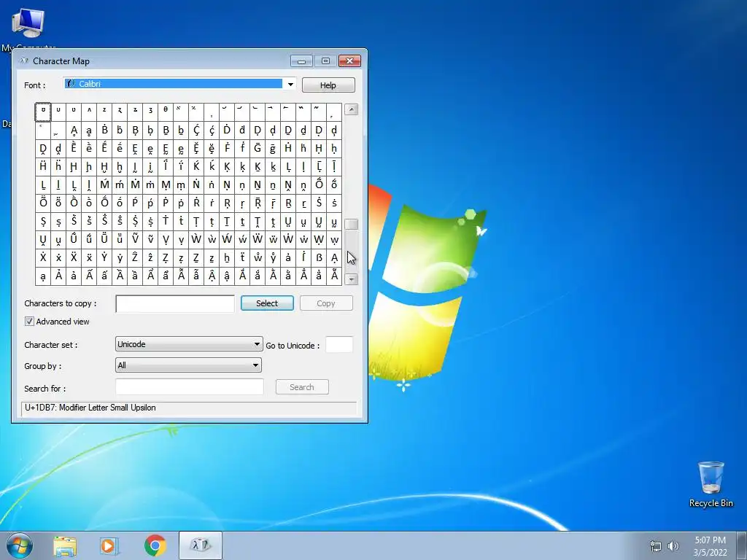Click the Search button

(x=302, y=387)
